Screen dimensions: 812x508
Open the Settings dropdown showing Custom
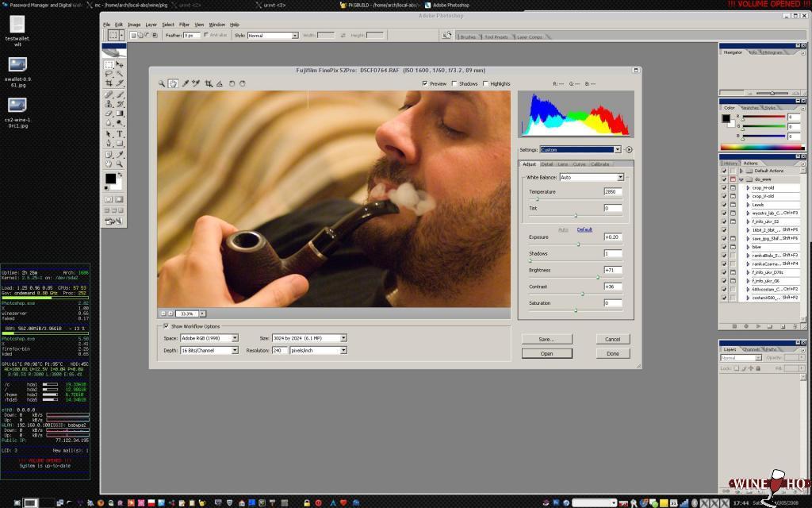click(x=580, y=150)
